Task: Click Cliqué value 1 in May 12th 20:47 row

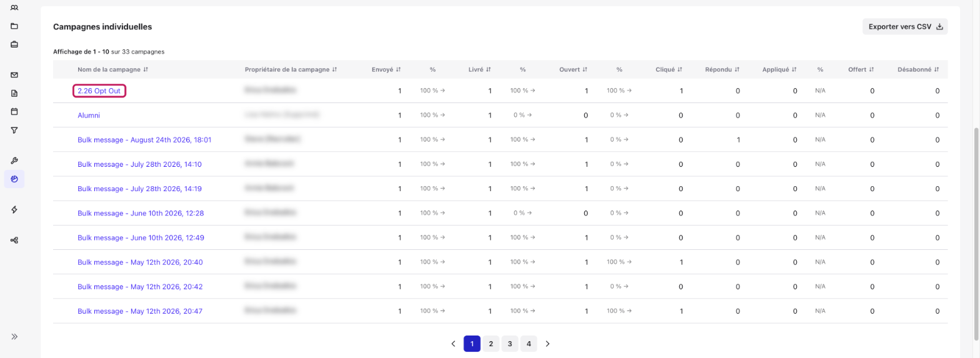Action: click(681, 311)
